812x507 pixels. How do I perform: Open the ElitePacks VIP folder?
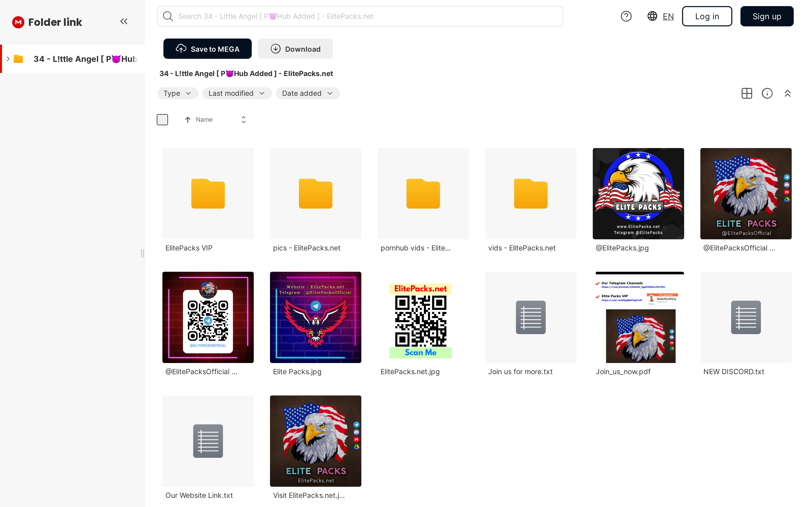[x=208, y=194]
